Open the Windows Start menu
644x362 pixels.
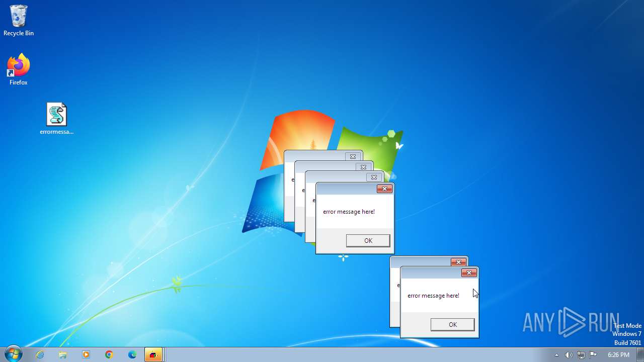pos(13,354)
